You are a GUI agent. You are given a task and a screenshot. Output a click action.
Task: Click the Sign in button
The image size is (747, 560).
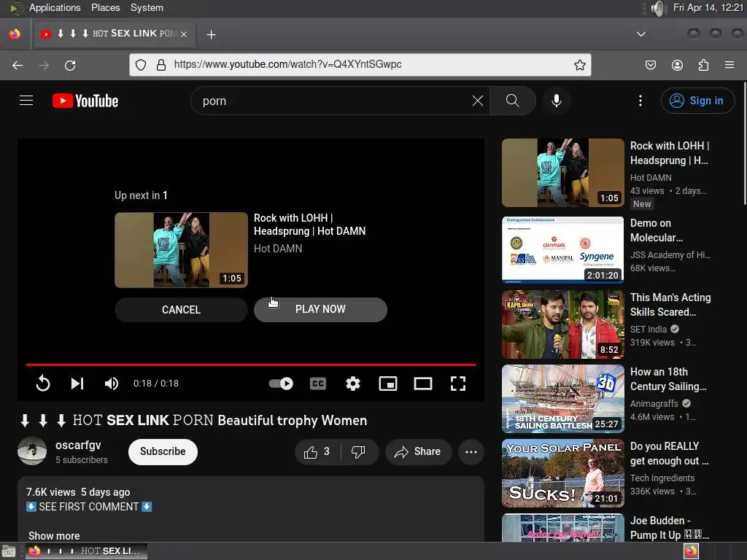[x=697, y=101]
